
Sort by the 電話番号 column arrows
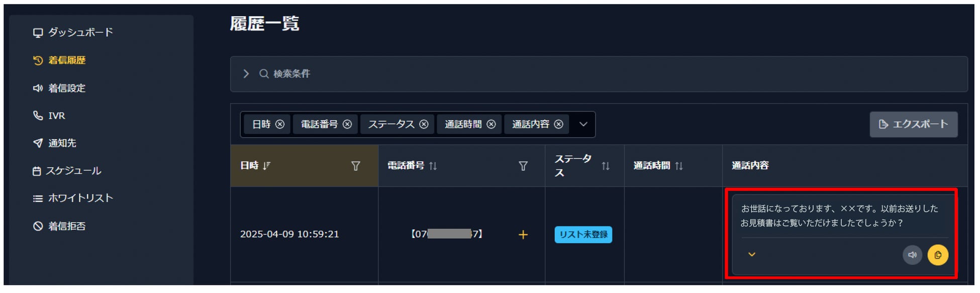[433, 166]
